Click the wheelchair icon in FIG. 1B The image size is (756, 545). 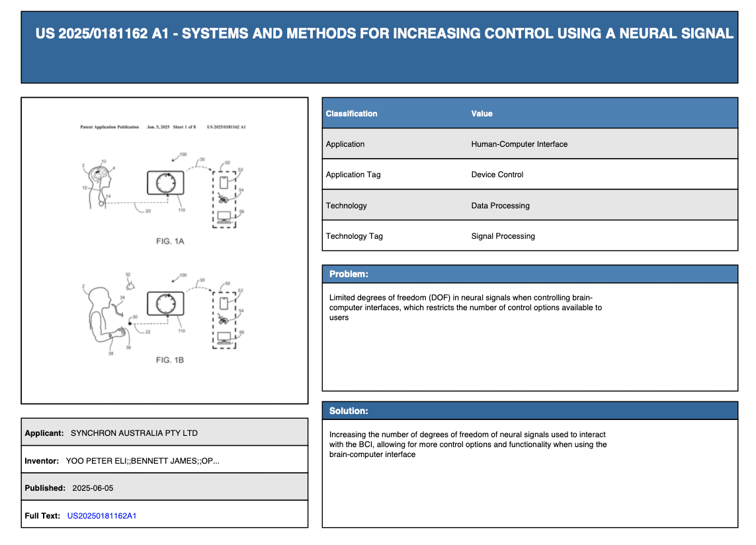[x=224, y=319]
